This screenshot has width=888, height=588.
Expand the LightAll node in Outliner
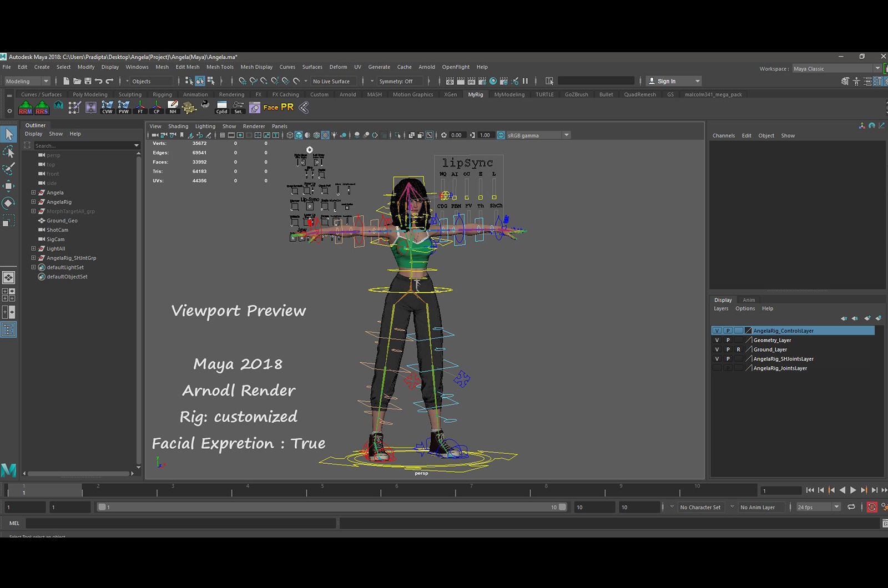(x=33, y=249)
